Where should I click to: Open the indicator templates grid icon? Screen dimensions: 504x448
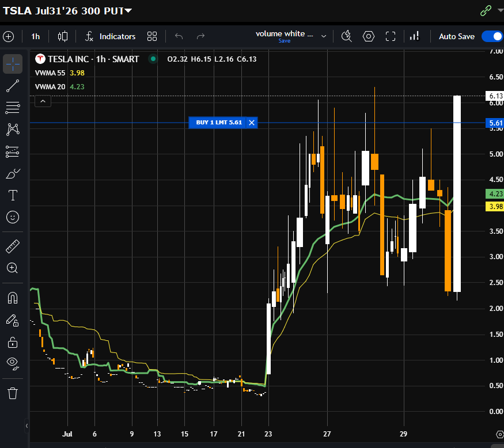click(x=152, y=36)
